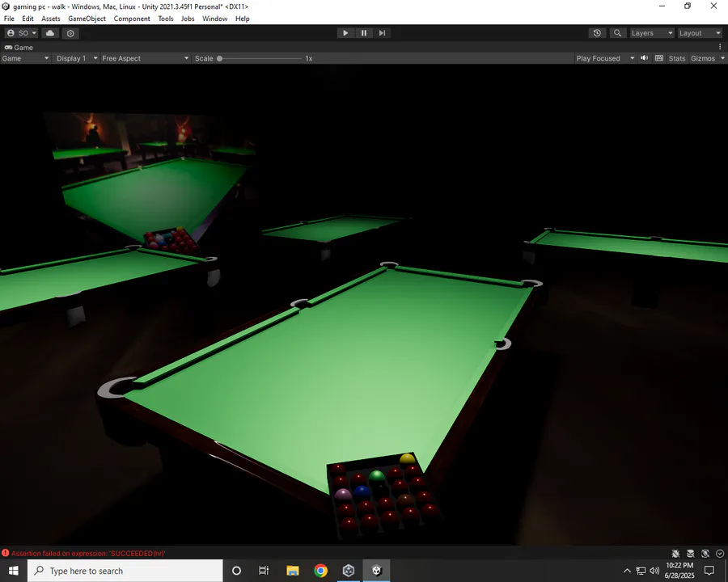This screenshot has width=728, height=582.
Task: Open Windows notification center icon
Action: coord(709,571)
